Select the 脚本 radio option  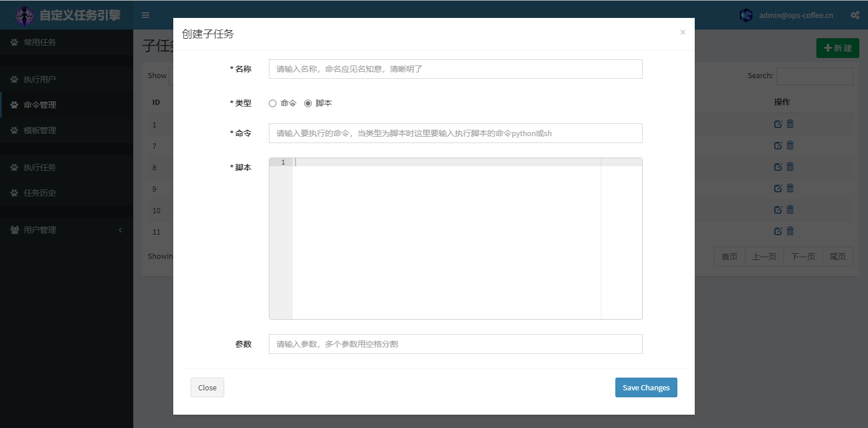[x=308, y=103]
